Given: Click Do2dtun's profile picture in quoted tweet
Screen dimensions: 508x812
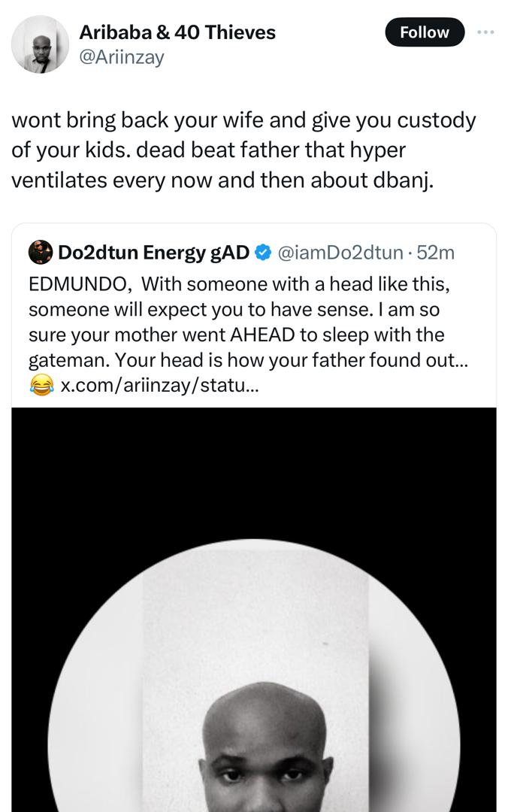Looking at the screenshot, I should coord(35,253).
